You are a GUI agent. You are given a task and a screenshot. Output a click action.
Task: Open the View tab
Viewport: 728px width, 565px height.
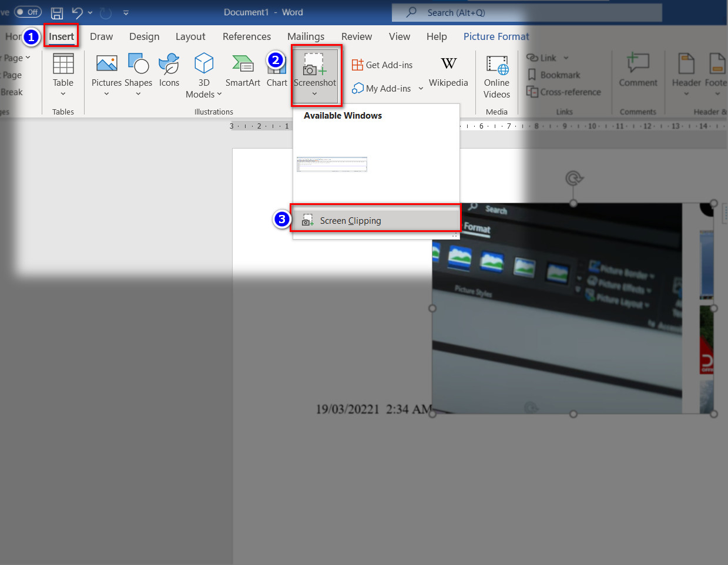coord(400,36)
